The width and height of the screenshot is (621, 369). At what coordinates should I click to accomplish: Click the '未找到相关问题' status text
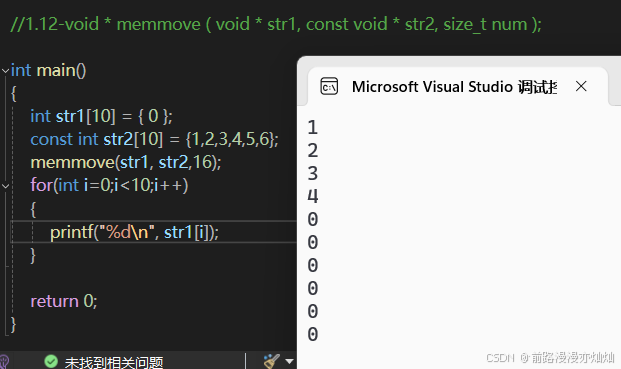[x=114, y=362]
